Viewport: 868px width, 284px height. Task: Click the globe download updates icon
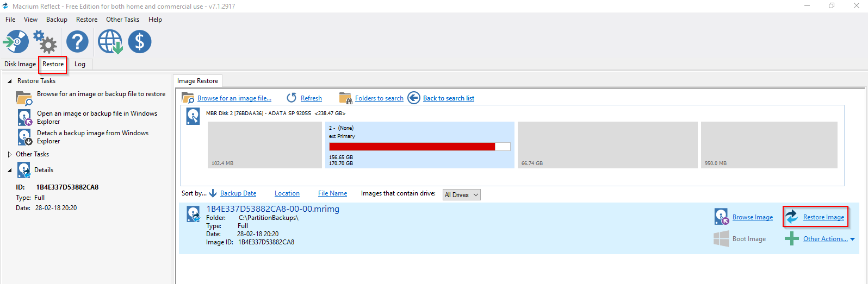coord(110,42)
